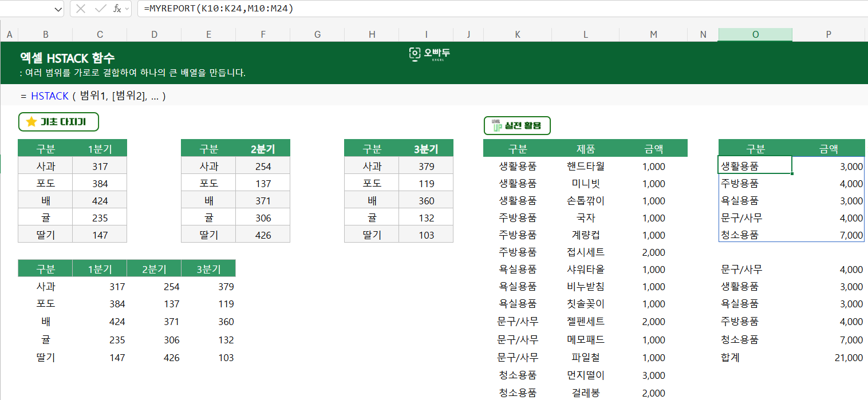This screenshot has width=868, height=400.
Task: Select column P header
Action: click(828, 35)
